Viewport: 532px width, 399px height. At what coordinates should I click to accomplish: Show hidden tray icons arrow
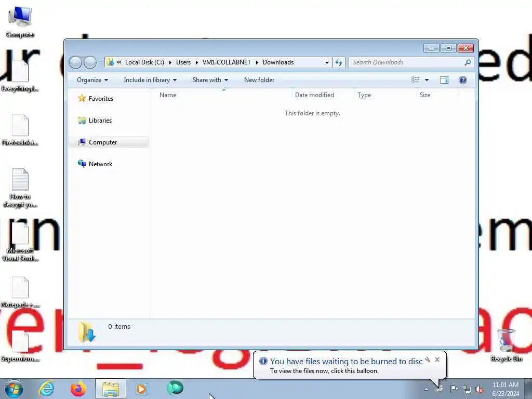coord(426,389)
